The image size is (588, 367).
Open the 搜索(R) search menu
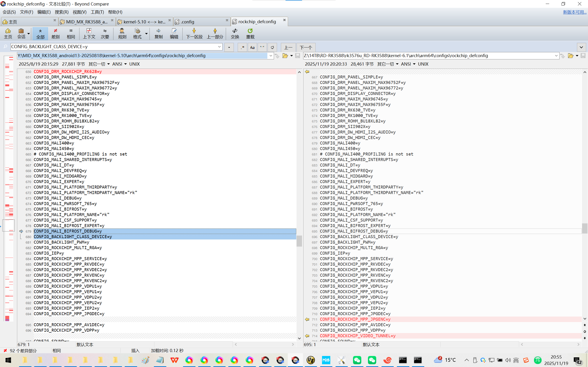click(62, 12)
